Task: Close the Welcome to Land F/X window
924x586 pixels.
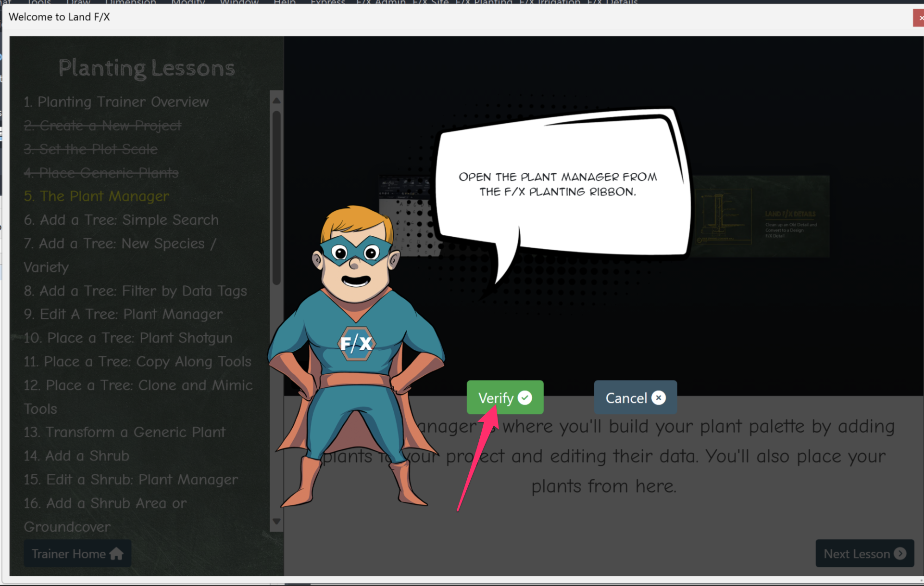Action: 919,18
